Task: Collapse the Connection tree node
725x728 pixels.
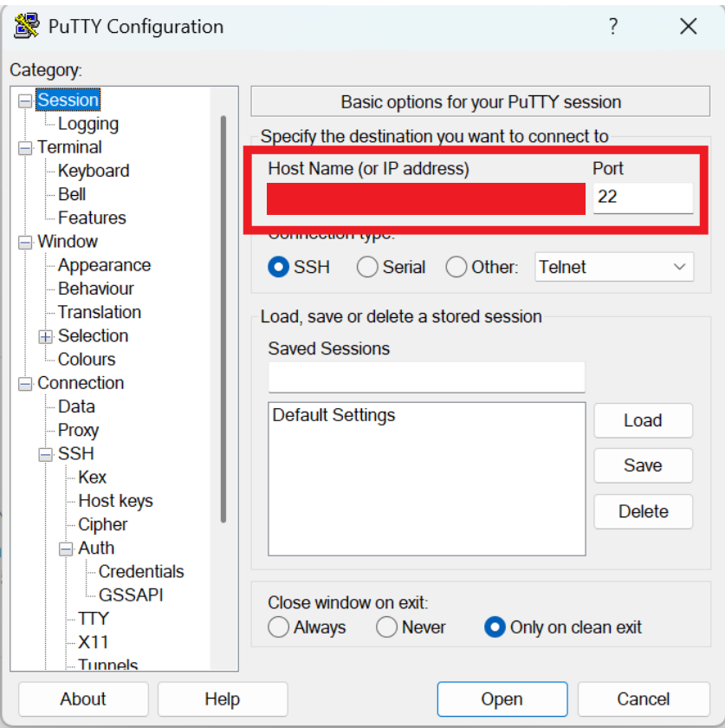Action: tap(25, 384)
